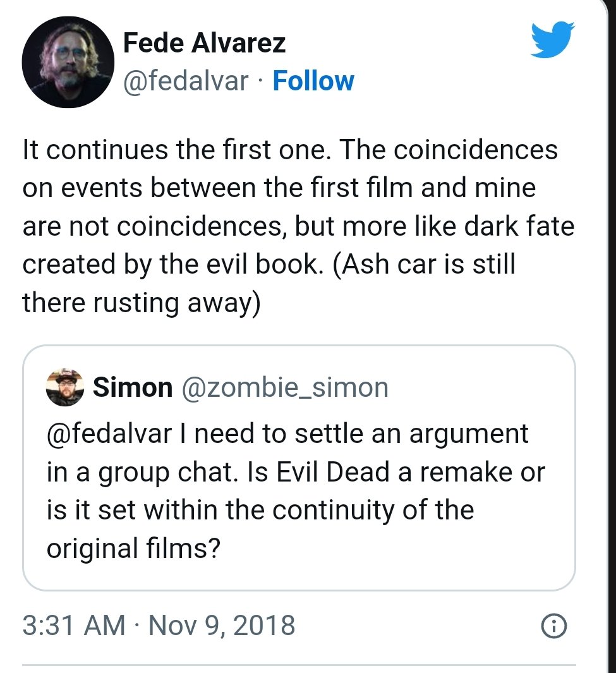Click "settle an argument" in quoted tweet
This screenshot has height=673, width=616.
pyautogui.click(x=404, y=435)
